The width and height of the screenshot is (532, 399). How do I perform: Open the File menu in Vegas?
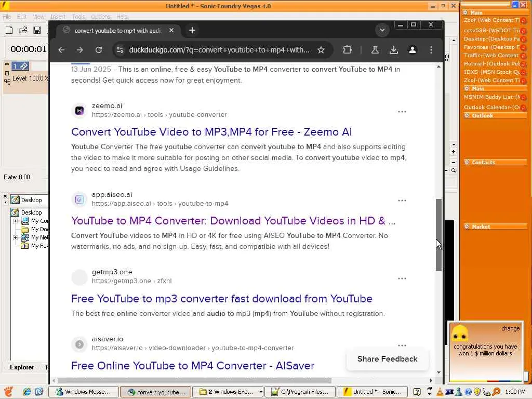coord(7,17)
